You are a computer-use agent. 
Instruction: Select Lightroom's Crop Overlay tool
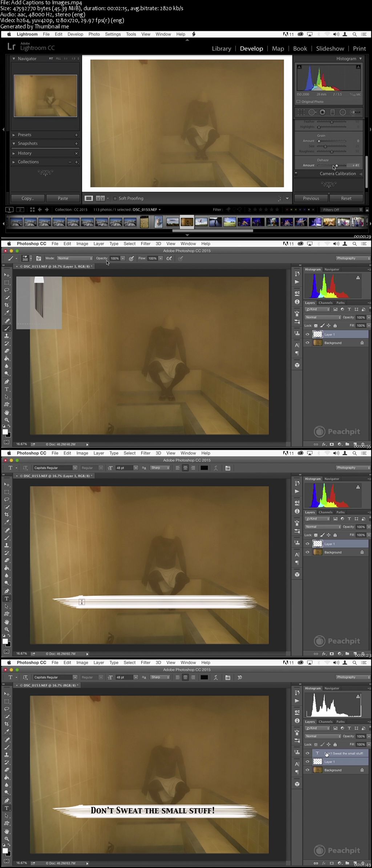(x=301, y=112)
